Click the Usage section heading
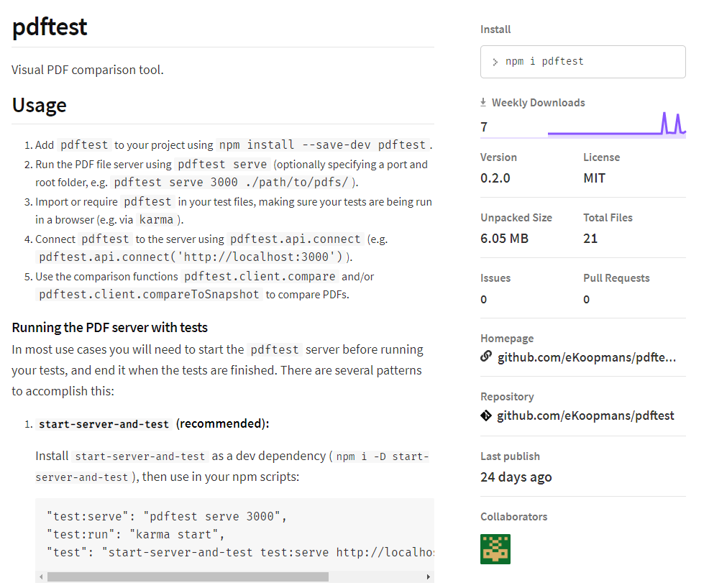 40,105
